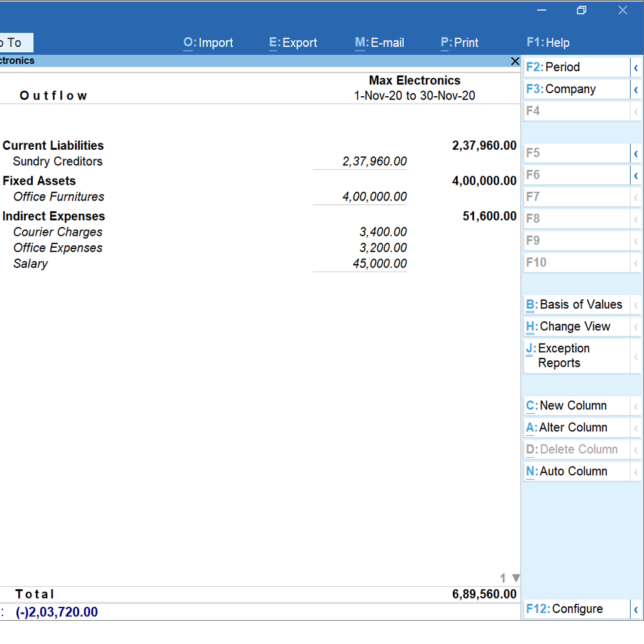
Task: Open the Import options
Action: tap(208, 43)
